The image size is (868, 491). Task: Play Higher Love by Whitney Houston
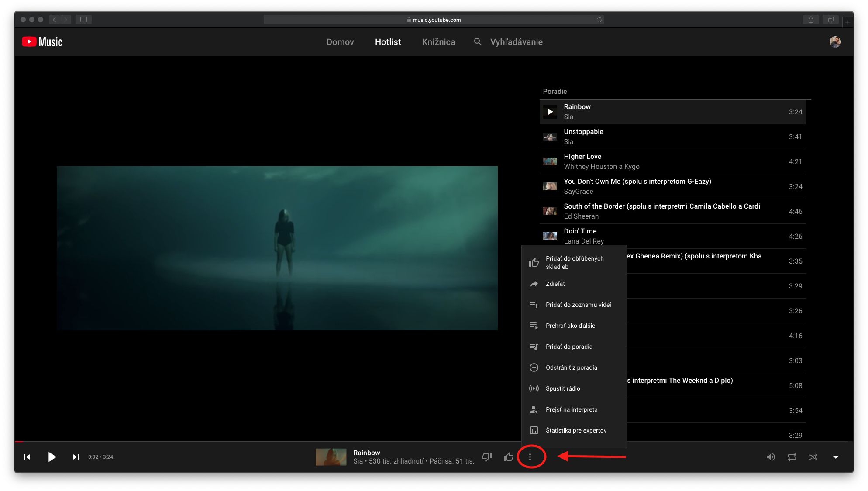pyautogui.click(x=672, y=161)
